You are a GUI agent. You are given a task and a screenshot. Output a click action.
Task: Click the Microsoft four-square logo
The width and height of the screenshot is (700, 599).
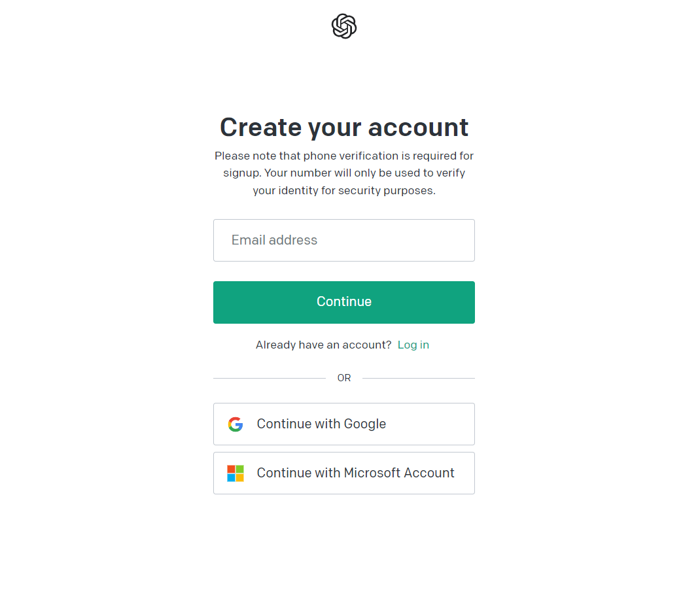236,473
